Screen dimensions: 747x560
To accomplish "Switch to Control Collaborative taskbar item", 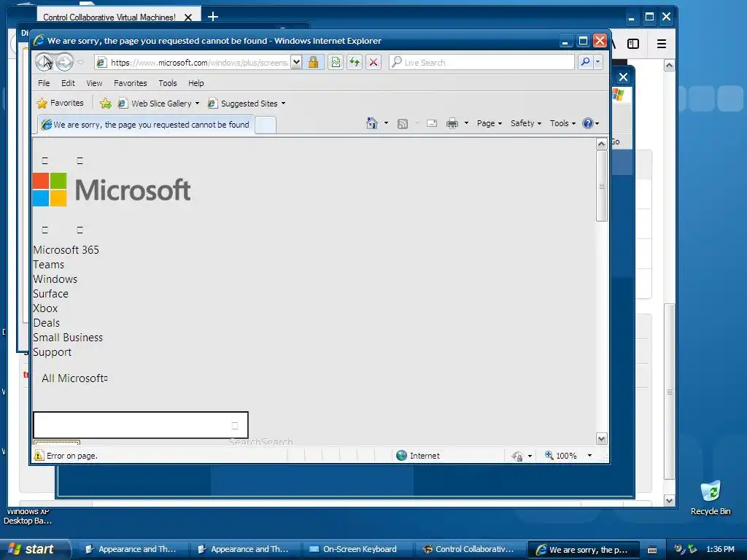I will [469, 549].
